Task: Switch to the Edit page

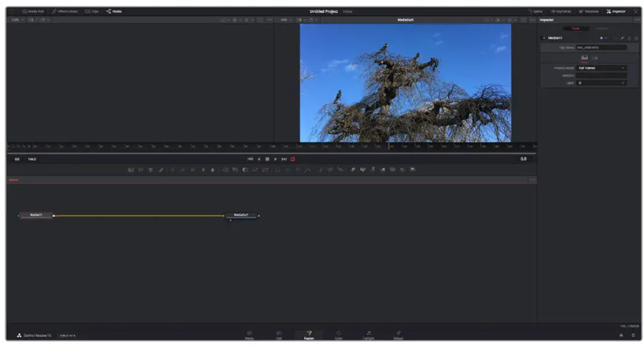Action: click(279, 335)
